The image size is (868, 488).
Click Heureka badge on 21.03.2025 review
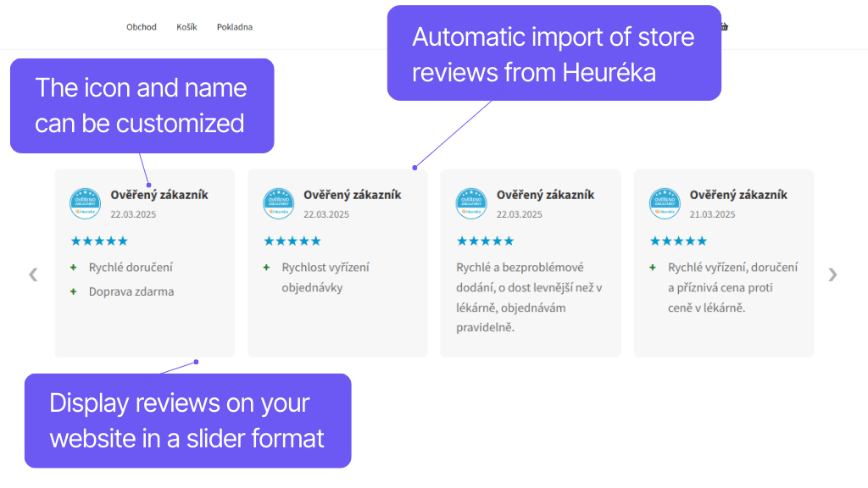click(x=665, y=203)
